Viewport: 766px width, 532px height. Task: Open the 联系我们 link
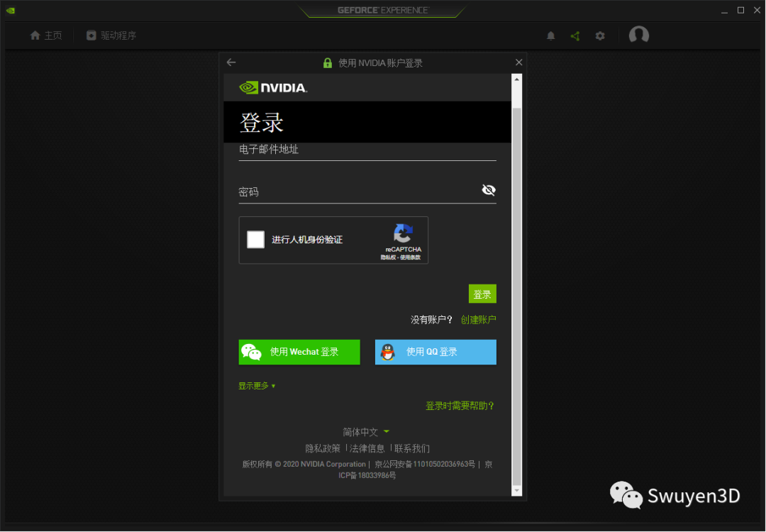tap(412, 448)
